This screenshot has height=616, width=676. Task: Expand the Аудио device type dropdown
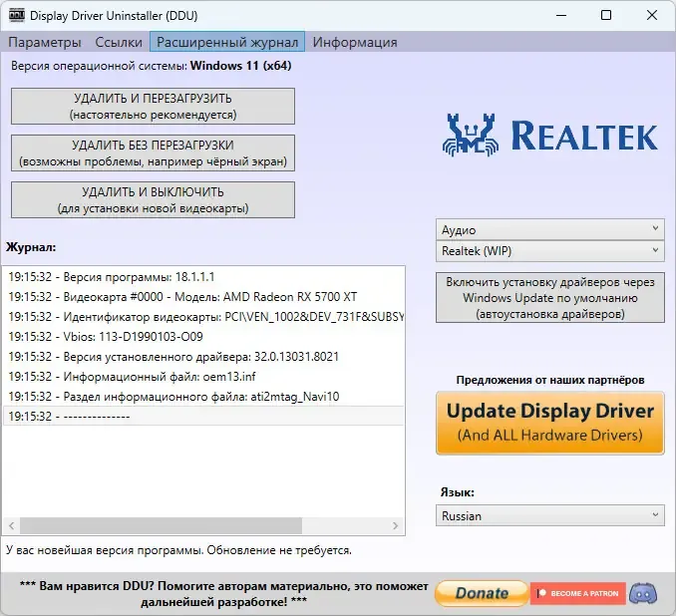pyautogui.click(x=550, y=230)
